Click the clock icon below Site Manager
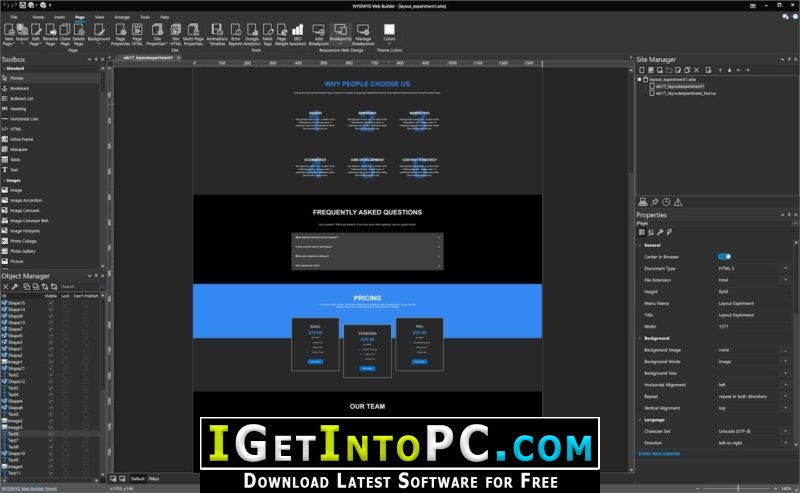The image size is (800, 493). pyautogui.click(x=666, y=202)
